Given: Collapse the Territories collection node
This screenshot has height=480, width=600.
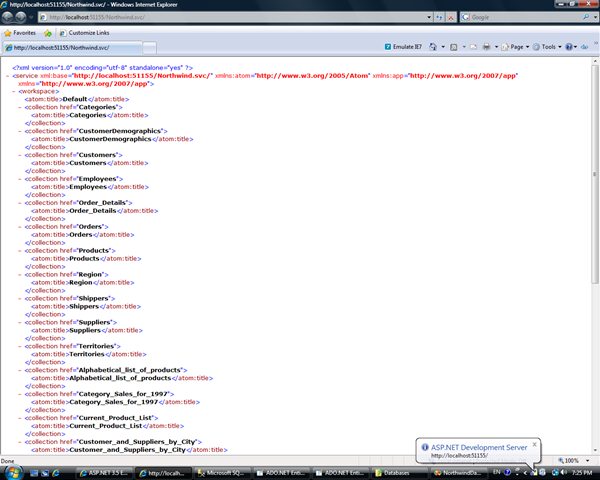Looking at the screenshot, I should point(20,346).
